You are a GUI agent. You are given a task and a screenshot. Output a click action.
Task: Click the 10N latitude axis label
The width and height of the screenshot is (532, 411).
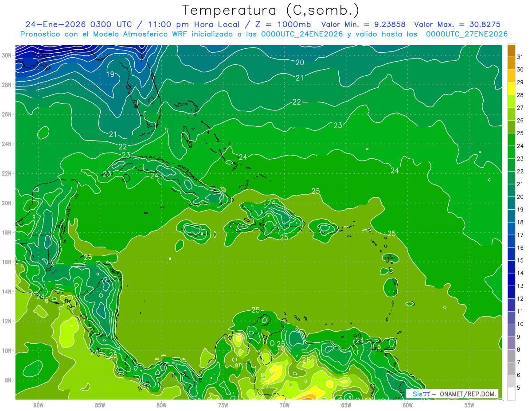(x=6, y=350)
